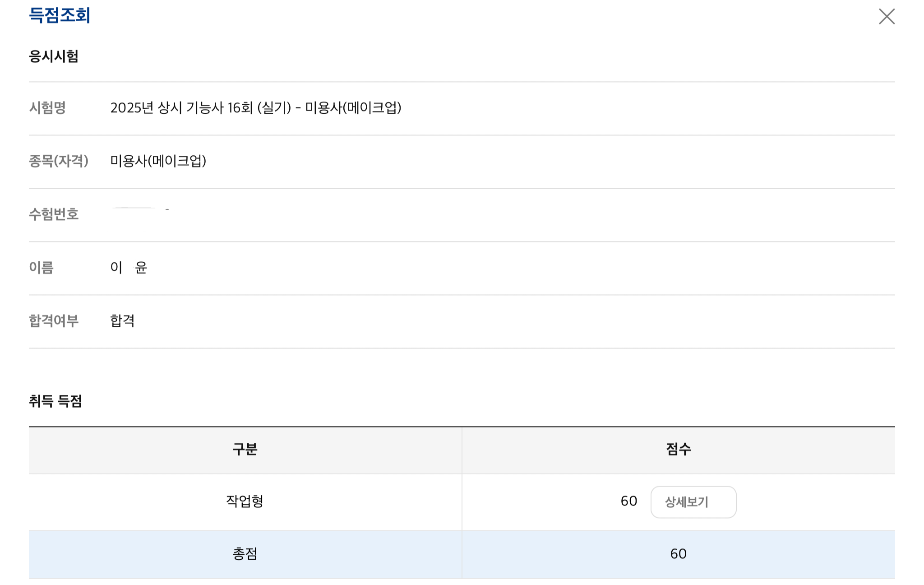Click the 총점 total score 60
Screen dimensions: 924x585
[678, 554]
